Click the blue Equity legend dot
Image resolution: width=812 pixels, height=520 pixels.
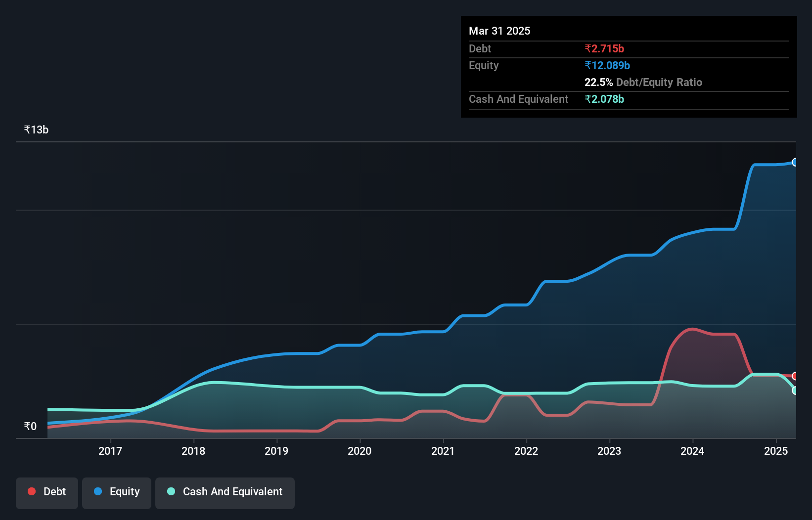click(98, 491)
